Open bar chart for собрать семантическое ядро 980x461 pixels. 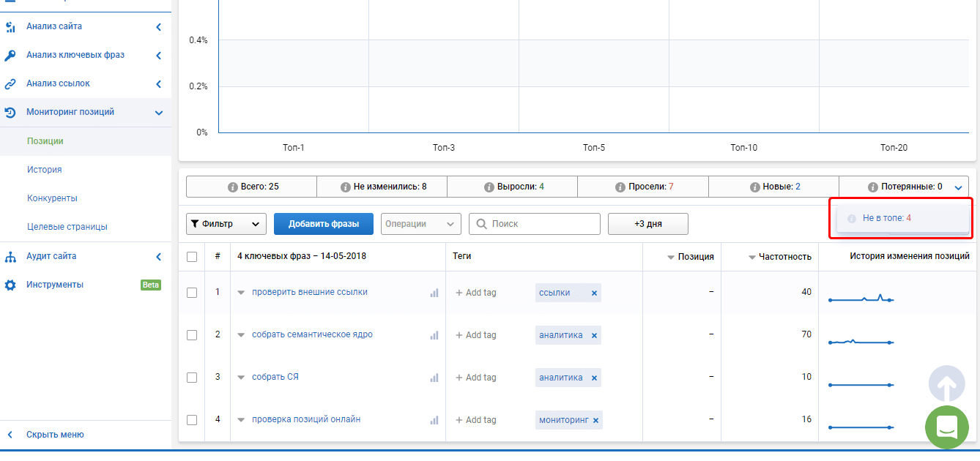434,335
